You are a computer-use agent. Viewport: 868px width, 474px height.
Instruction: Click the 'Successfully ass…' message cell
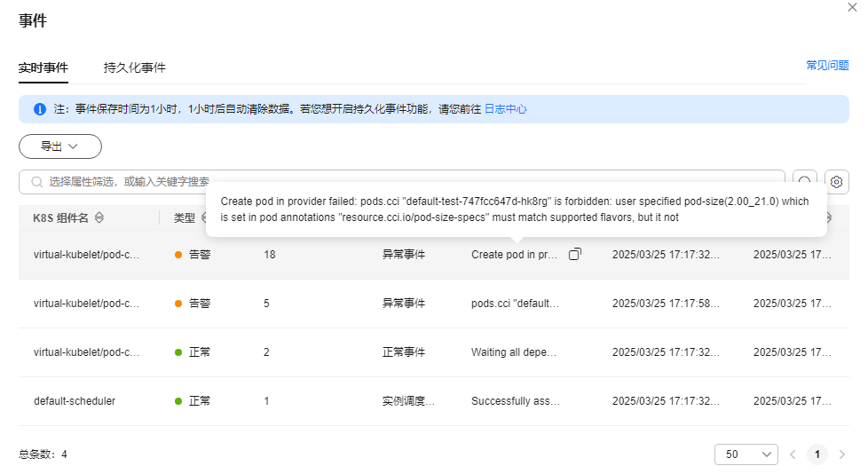point(516,401)
